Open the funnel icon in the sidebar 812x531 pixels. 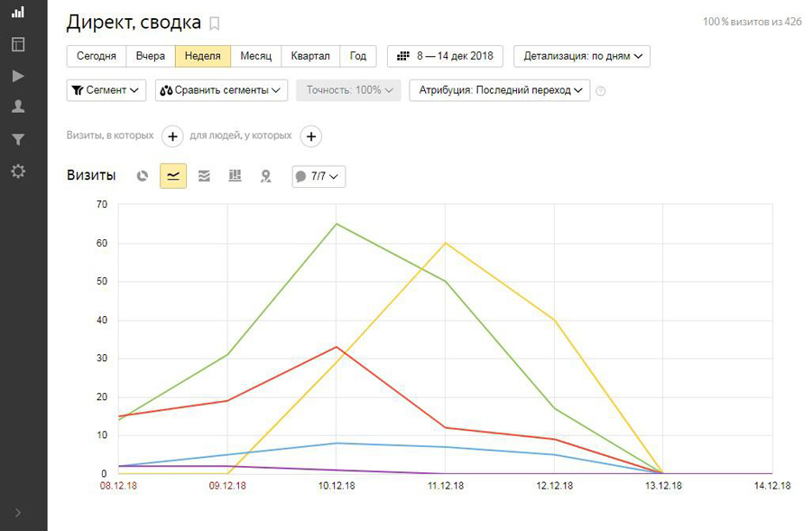click(x=17, y=139)
